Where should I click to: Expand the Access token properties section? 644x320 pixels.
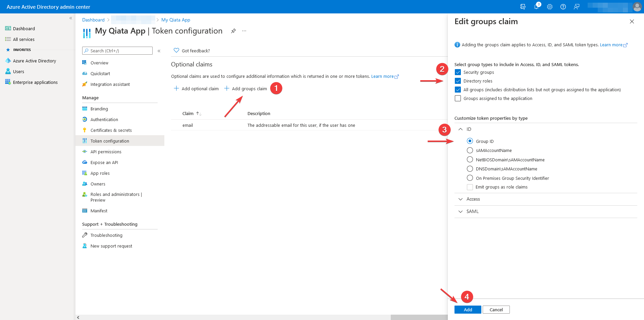click(461, 199)
